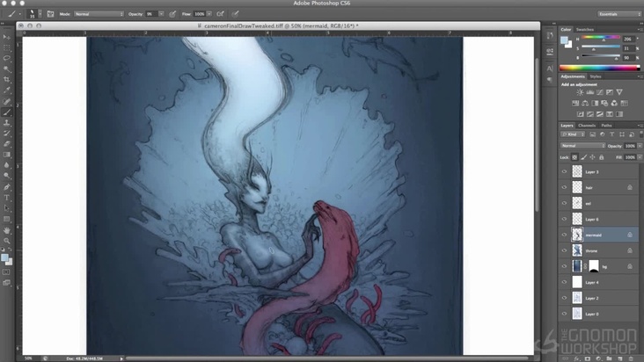The height and width of the screenshot is (362, 644).
Task: Hide Layer 3 with its eye icon
Action: click(564, 171)
